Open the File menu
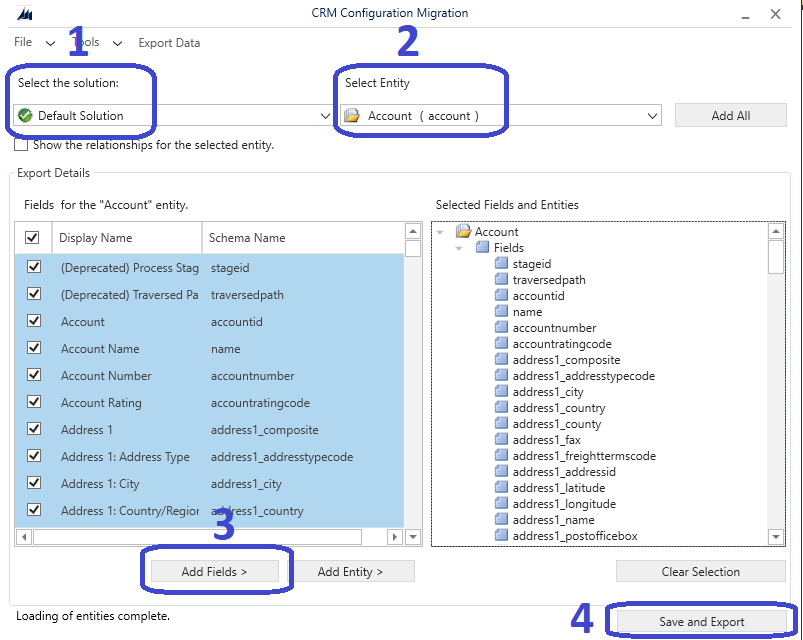The image size is (803, 640). [21, 43]
